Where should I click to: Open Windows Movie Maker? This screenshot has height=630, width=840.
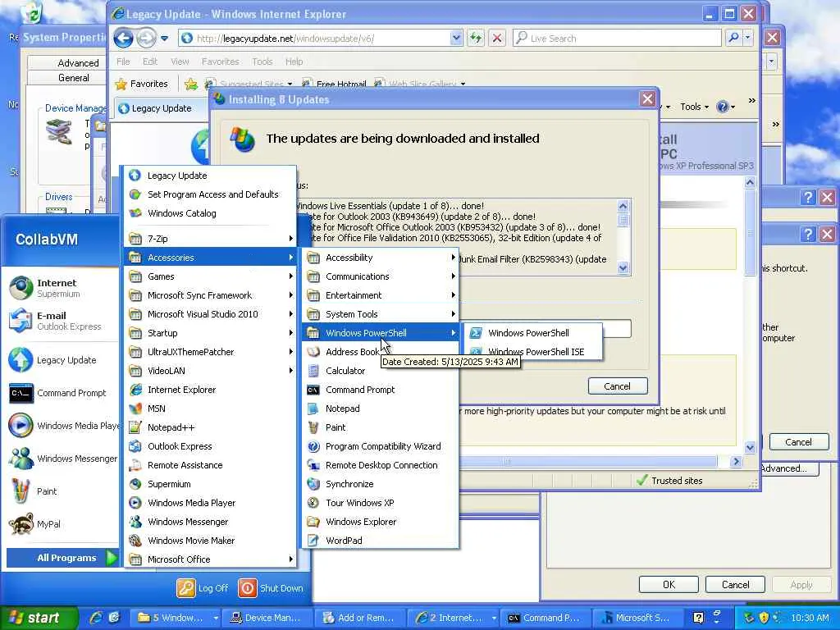211,541
